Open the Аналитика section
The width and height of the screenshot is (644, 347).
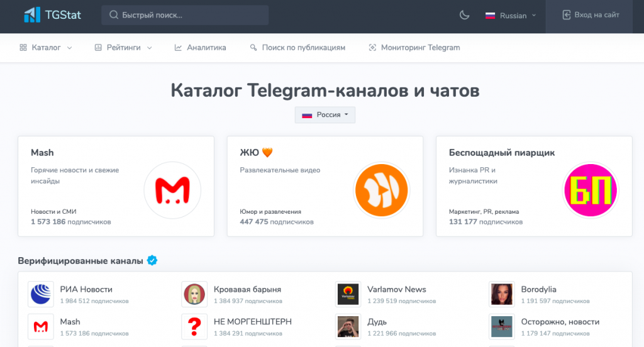pos(201,48)
